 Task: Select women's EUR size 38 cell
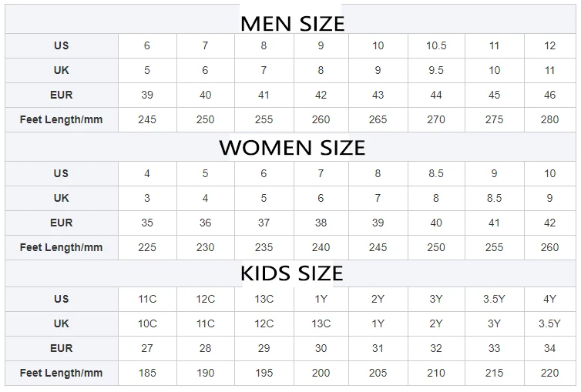click(x=321, y=223)
